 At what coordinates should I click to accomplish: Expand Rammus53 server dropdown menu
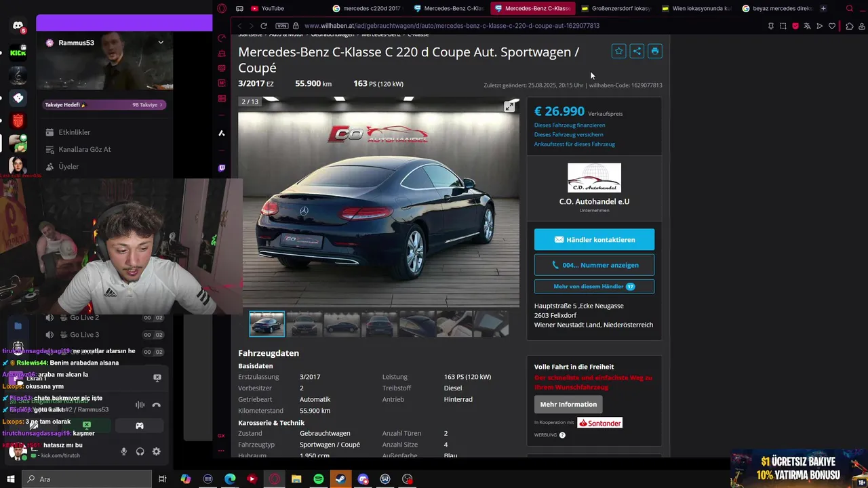[161, 43]
